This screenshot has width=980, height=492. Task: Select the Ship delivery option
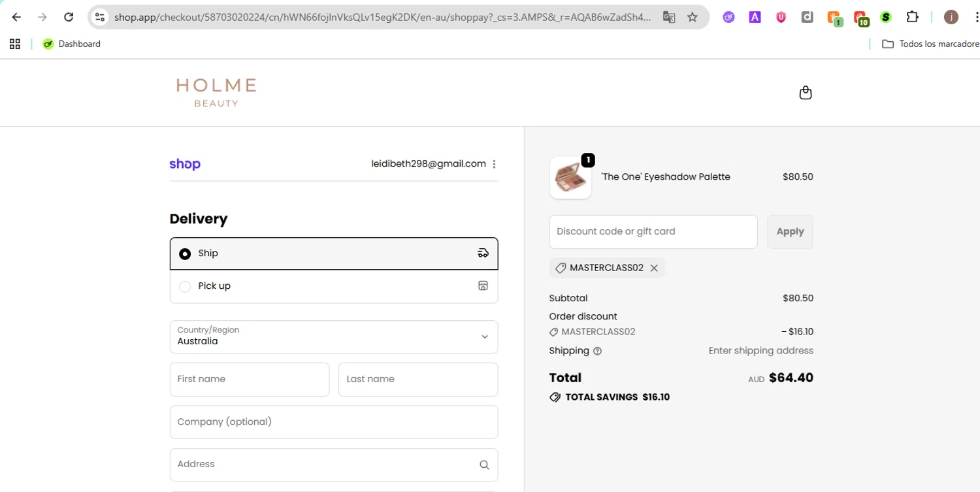[x=334, y=254]
